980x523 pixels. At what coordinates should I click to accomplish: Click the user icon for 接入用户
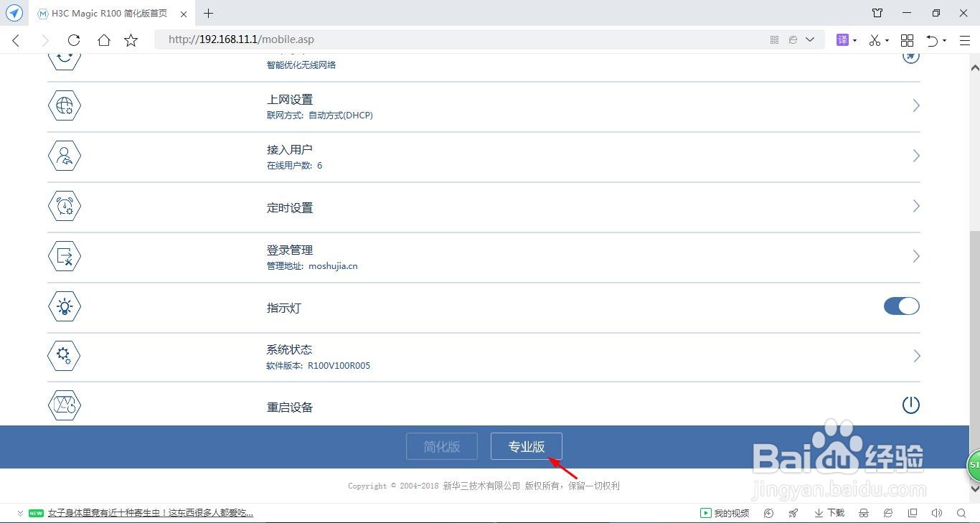click(64, 156)
